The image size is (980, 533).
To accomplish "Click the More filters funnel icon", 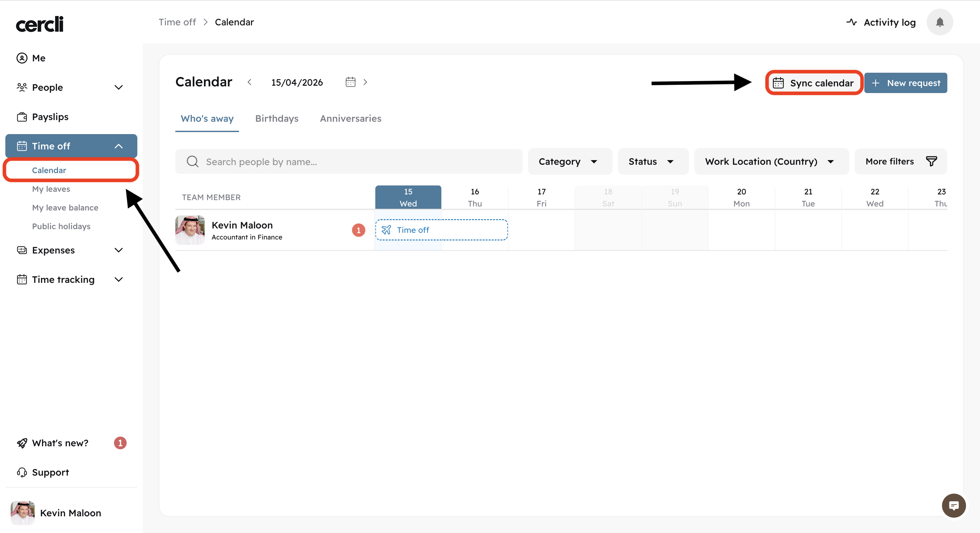I will tap(931, 161).
